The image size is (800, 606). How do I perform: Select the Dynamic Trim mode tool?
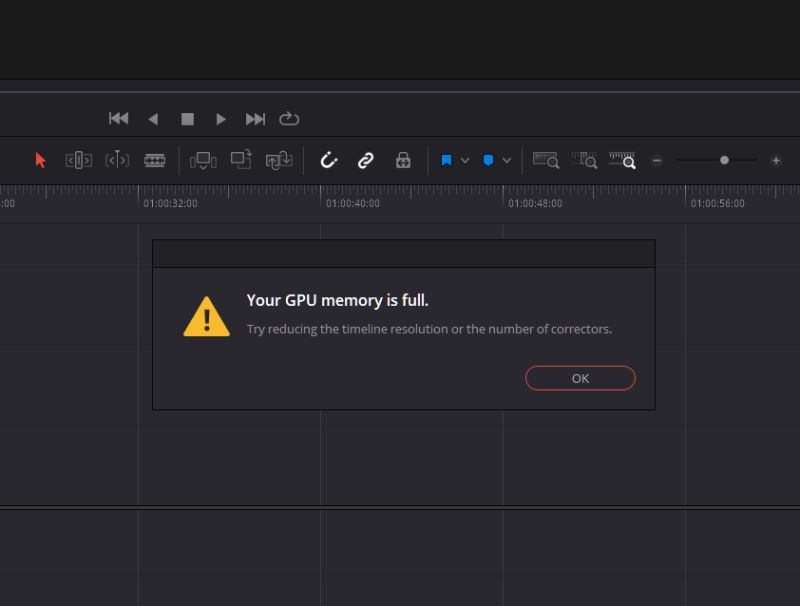[117, 160]
